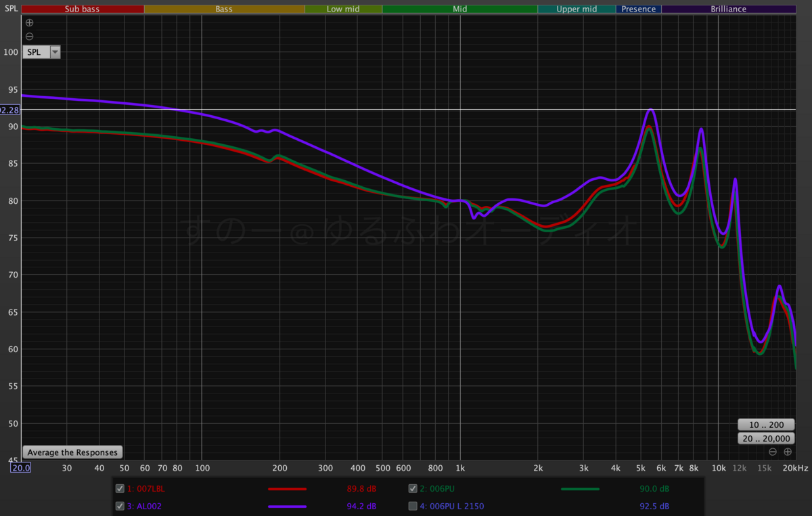
Task: Zoom out vertical axis with minus icon above SPL dropdown
Action: point(29,37)
